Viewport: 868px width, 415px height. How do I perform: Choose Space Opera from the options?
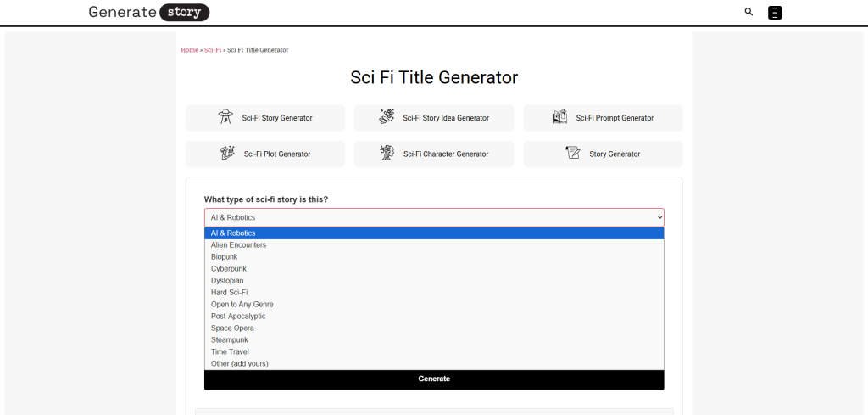pyautogui.click(x=232, y=328)
